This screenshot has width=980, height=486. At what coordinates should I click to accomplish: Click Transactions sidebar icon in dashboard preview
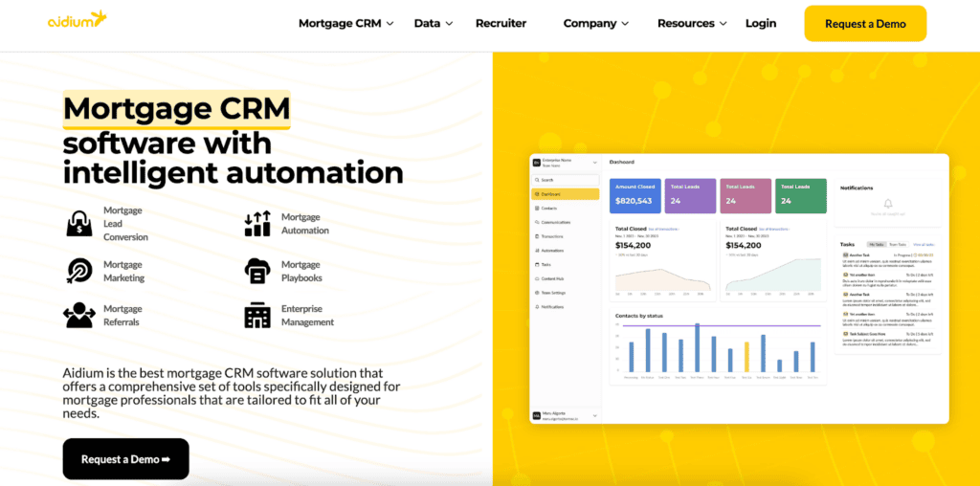(x=537, y=236)
